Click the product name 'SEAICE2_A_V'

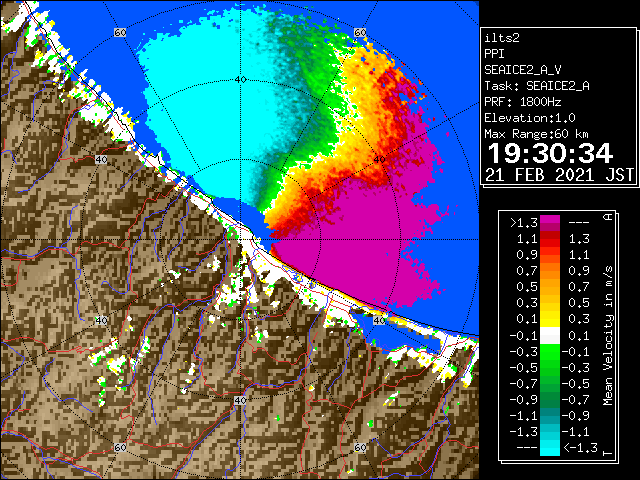522,70
